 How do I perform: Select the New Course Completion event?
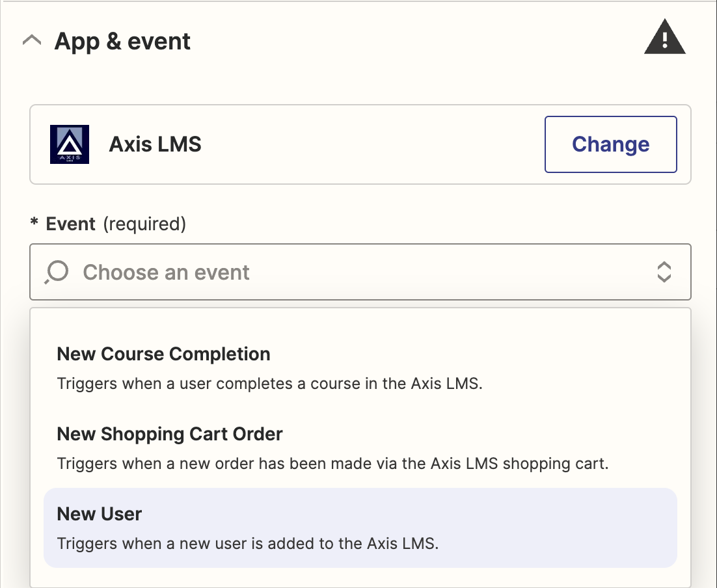pyautogui.click(x=360, y=368)
